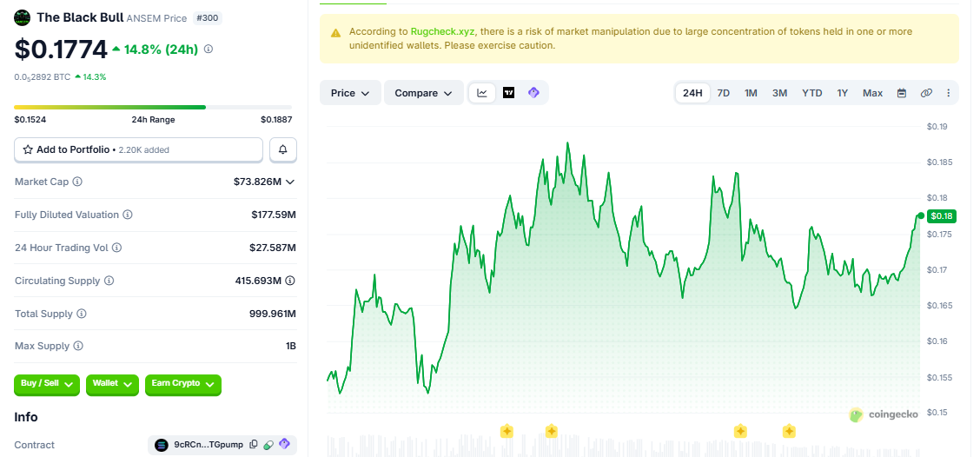Screen dimensions: 980x457
Task: Select the Max time range
Action: point(872,93)
